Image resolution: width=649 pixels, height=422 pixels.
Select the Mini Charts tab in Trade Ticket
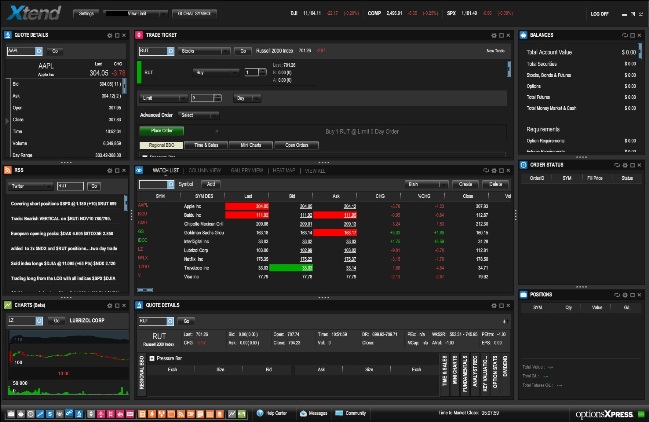(251, 145)
